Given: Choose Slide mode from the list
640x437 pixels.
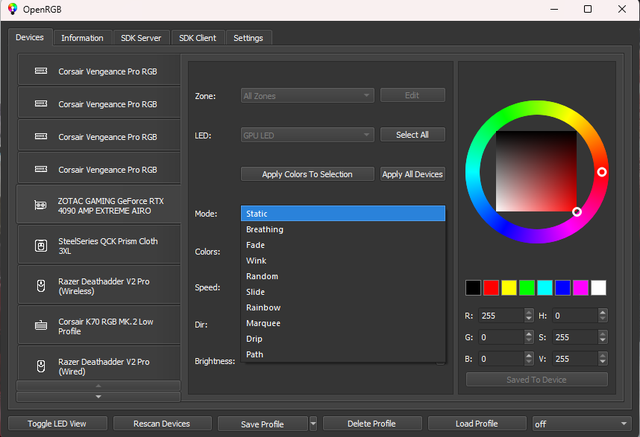Looking at the screenshot, I should click(343, 292).
